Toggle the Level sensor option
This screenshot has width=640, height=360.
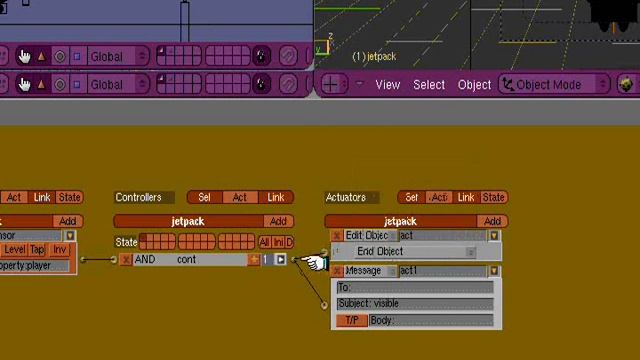coord(15,249)
